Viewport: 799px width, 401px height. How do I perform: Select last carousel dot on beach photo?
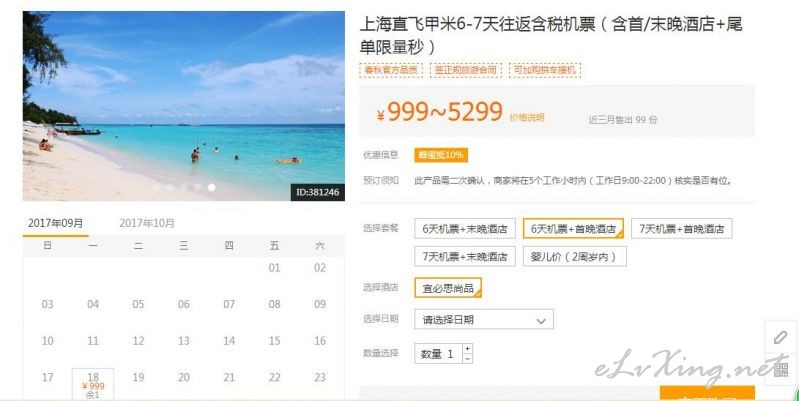pos(211,188)
